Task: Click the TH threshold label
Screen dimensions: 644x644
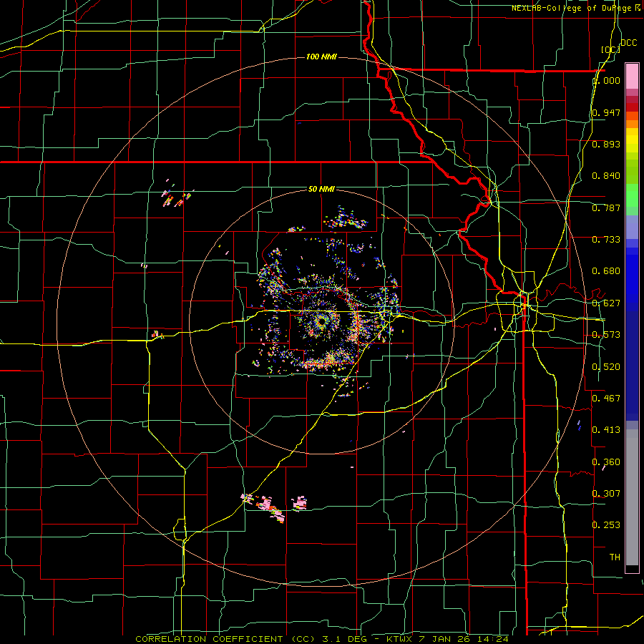Action: pos(615,557)
